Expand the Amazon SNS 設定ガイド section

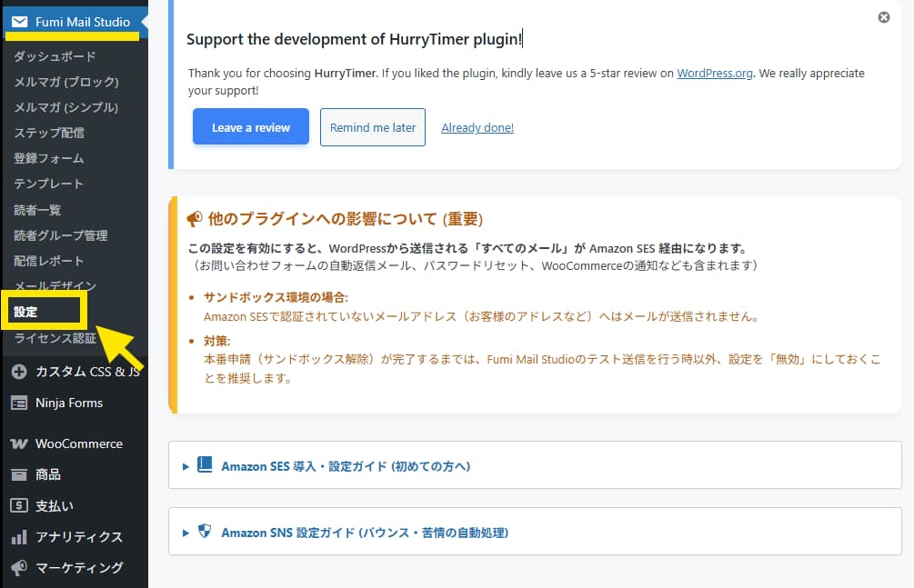364,533
